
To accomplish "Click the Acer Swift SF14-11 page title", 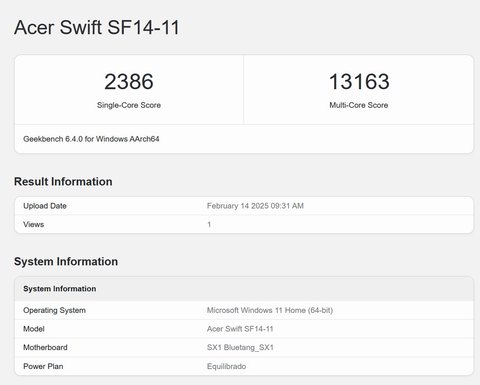I will (x=97, y=27).
